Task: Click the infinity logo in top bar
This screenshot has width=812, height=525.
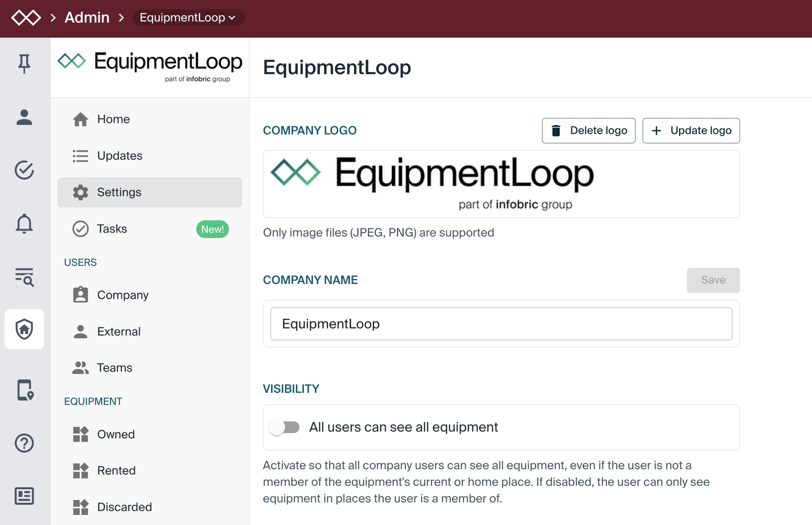Action: [x=26, y=18]
